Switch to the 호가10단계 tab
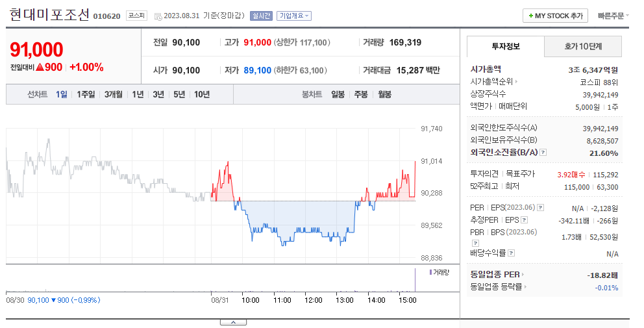The image size is (644, 328). [x=583, y=47]
